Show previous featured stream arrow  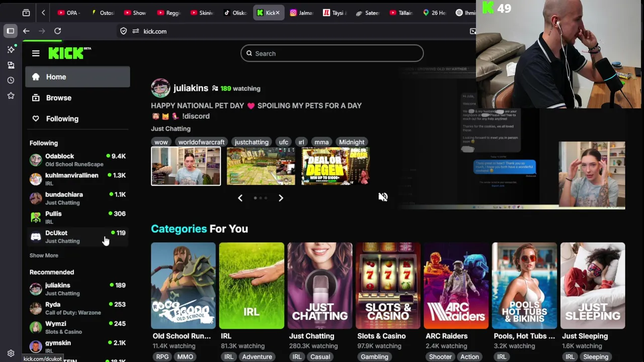[240, 198]
